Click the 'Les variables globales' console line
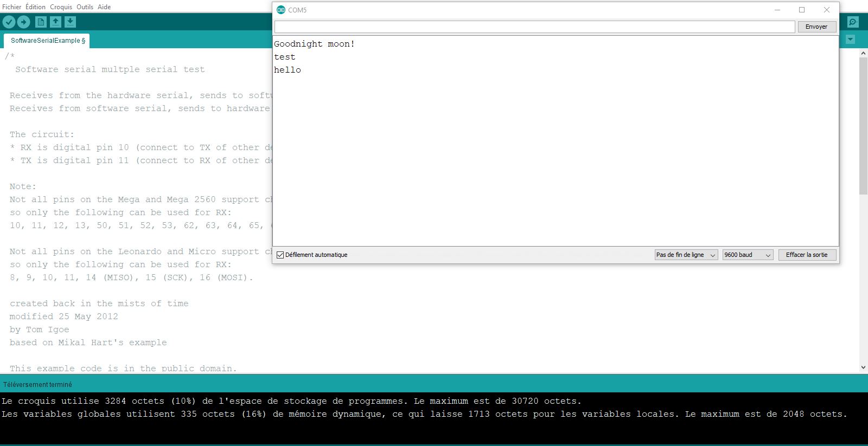868x446 pixels. coord(424,414)
